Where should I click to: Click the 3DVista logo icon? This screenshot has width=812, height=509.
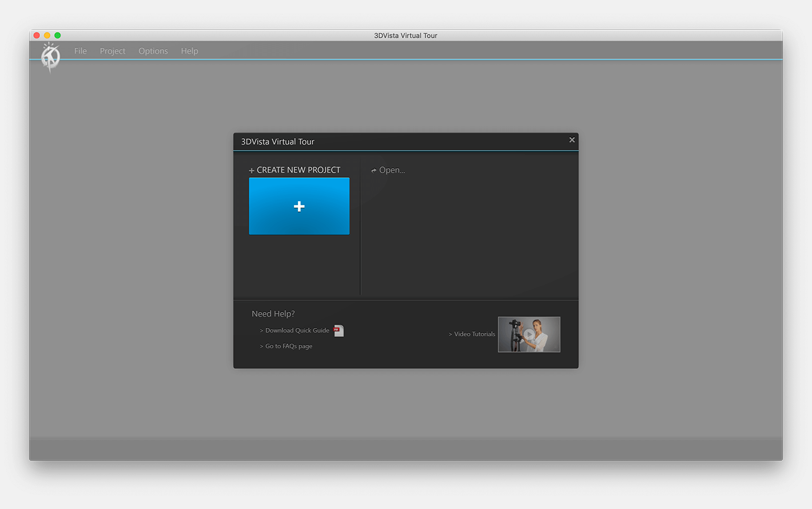50,57
